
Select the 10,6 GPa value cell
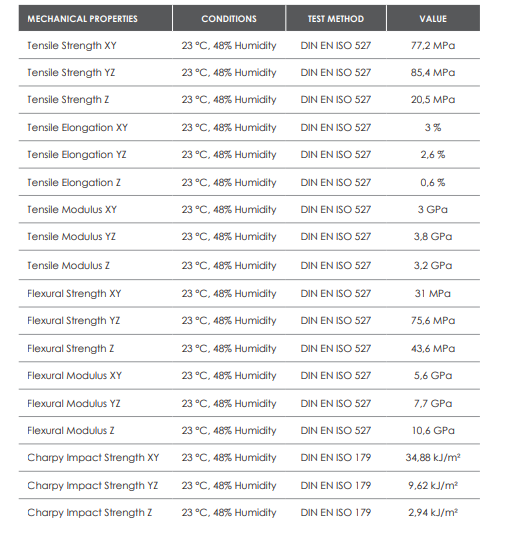click(x=433, y=431)
